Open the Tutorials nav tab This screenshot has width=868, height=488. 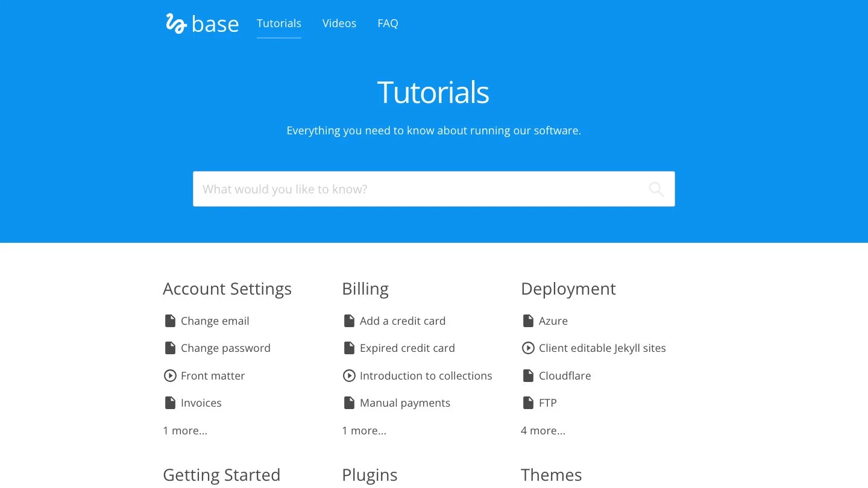pyautogui.click(x=279, y=23)
